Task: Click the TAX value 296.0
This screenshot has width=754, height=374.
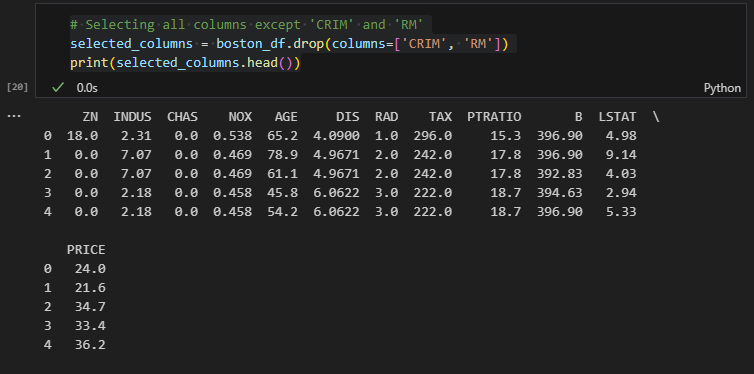Action: (432, 136)
